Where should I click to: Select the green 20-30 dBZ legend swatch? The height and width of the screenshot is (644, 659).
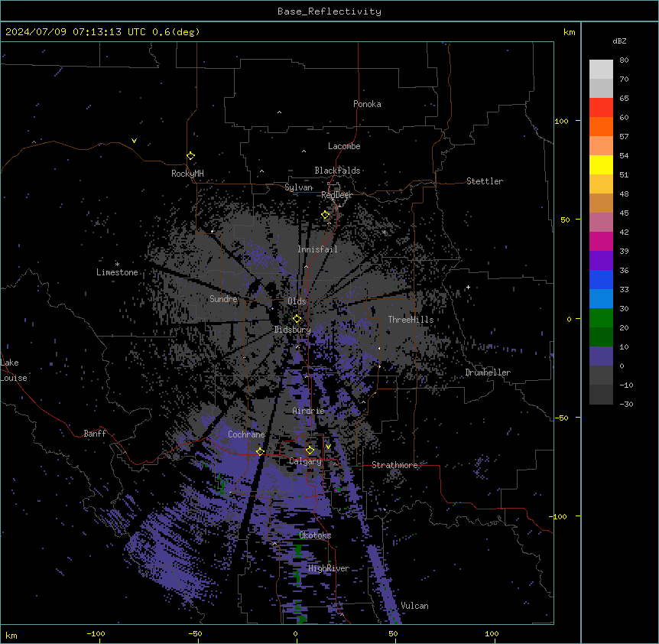click(x=601, y=318)
